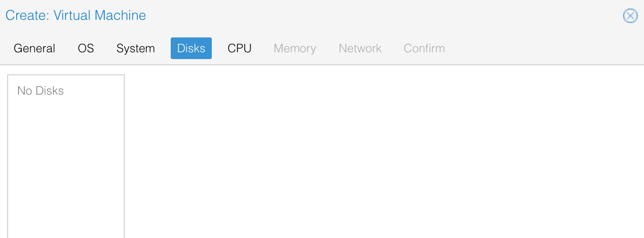Select the highlighted Disks tab
This screenshot has height=238, width=644.
191,48
